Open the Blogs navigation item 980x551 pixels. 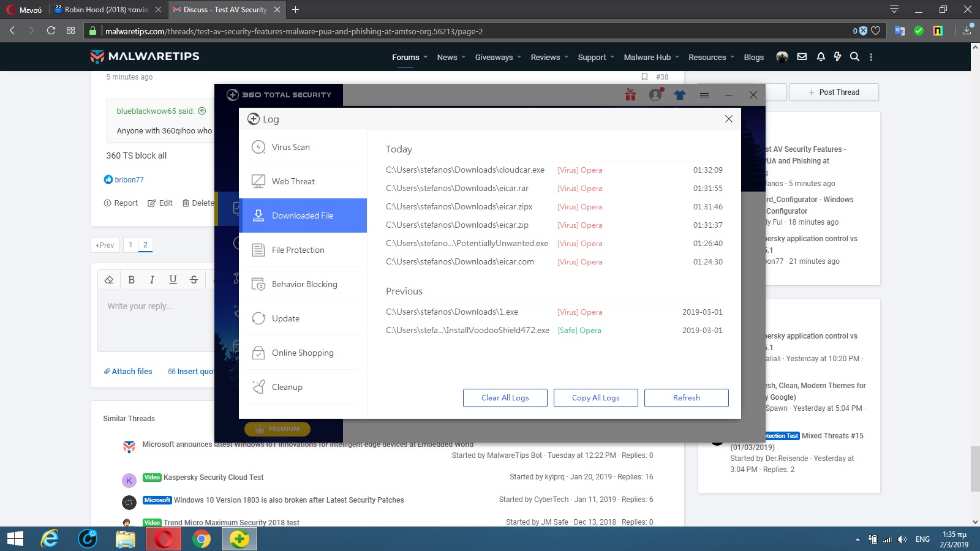753,57
